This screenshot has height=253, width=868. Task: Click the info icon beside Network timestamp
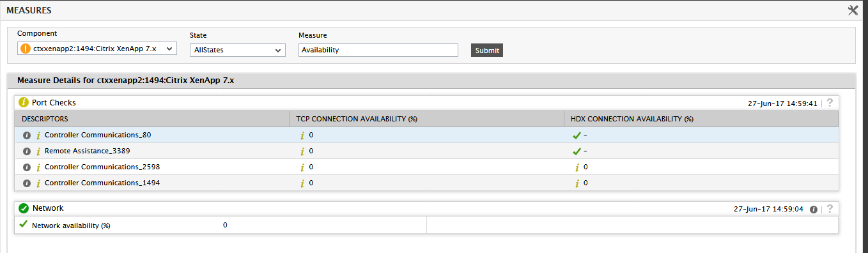(814, 209)
